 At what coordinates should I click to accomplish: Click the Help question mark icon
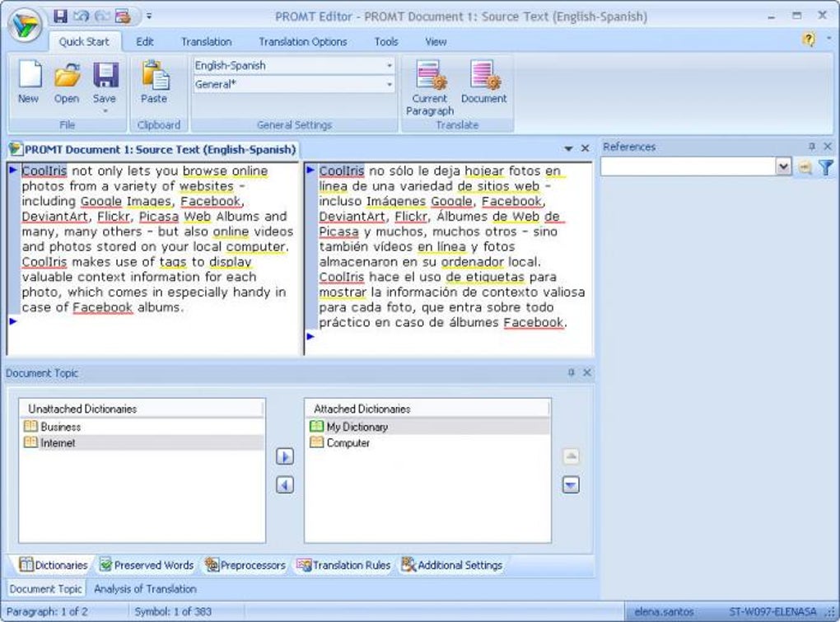tap(809, 39)
